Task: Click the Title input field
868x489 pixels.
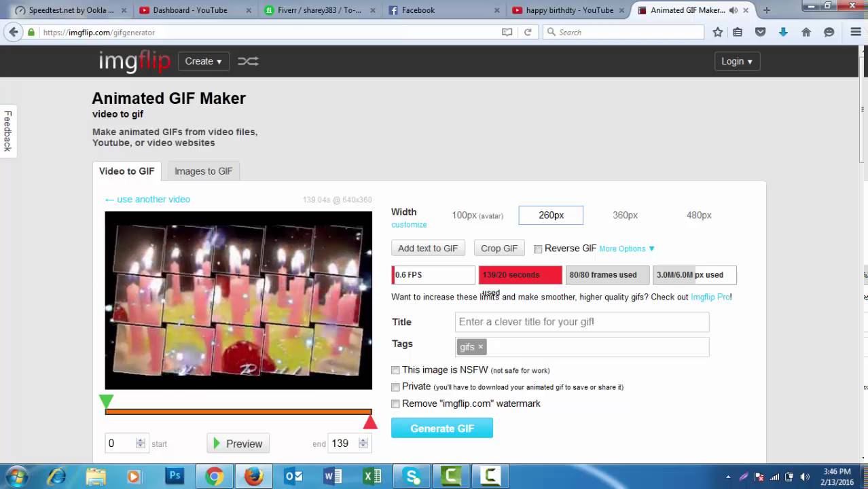Action: tap(582, 322)
